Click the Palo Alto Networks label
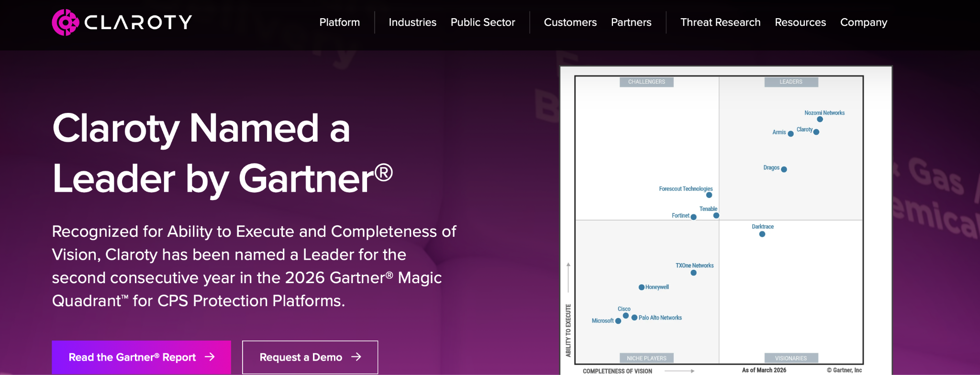Image resolution: width=980 pixels, height=375 pixels. pos(660,318)
